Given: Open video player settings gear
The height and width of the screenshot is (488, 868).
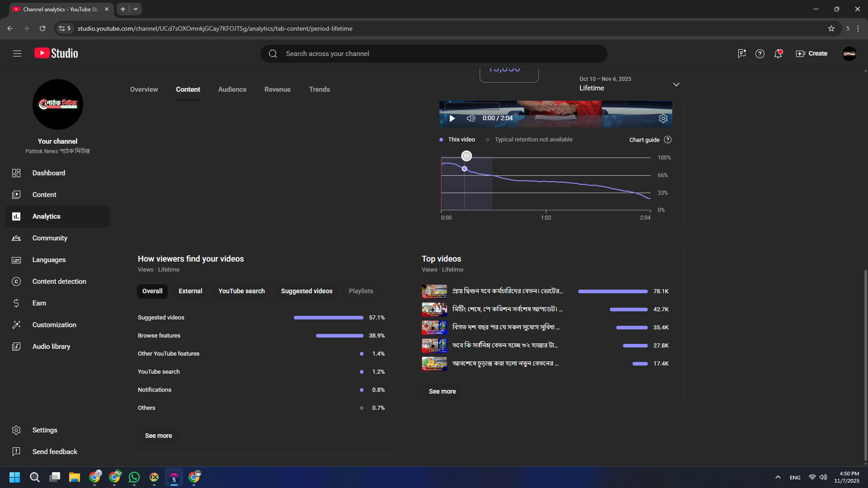Looking at the screenshot, I should [x=663, y=118].
